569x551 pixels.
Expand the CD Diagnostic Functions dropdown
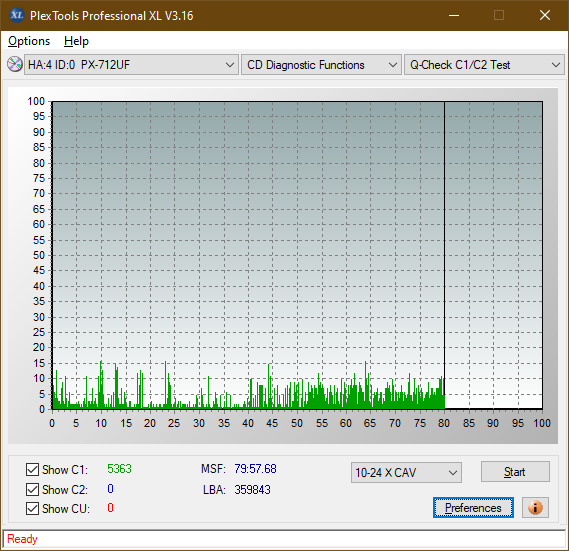(321, 65)
